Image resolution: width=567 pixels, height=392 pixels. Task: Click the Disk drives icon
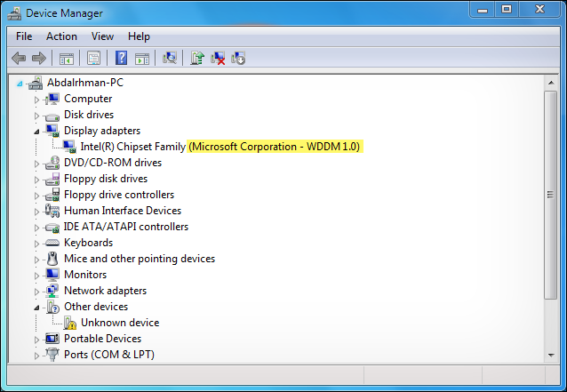(x=52, y=116)
